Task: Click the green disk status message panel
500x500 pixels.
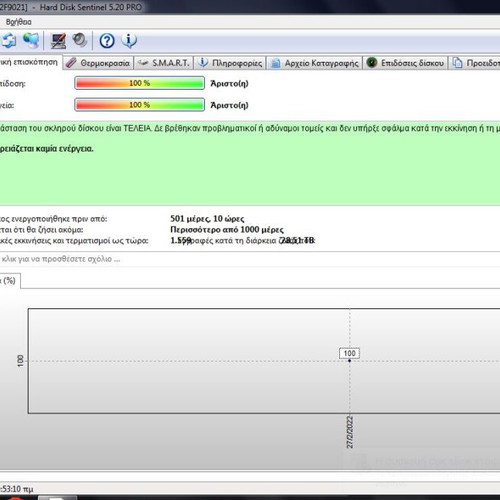Action: (x=250, y=163)
